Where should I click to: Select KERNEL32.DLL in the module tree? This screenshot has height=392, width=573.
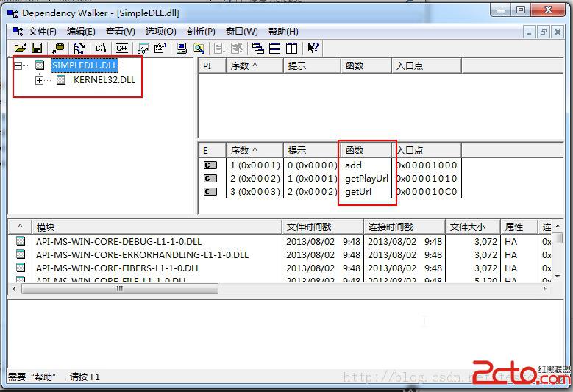[x=104, y=80]
